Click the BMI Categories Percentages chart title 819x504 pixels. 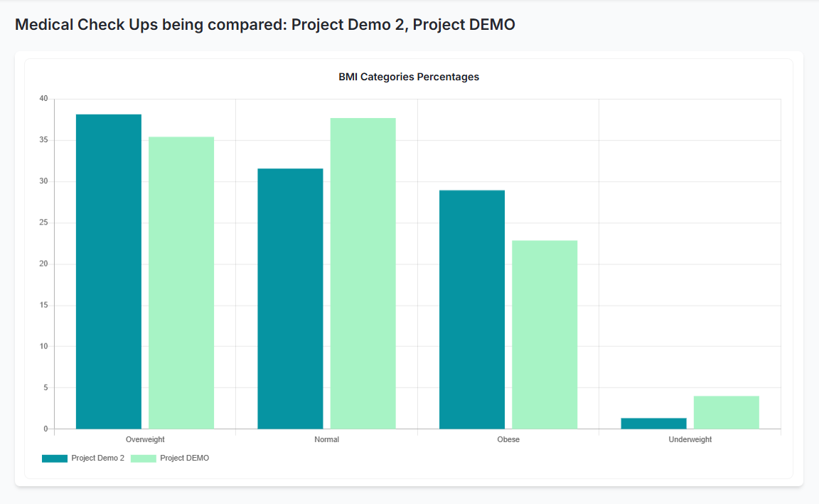409,77
